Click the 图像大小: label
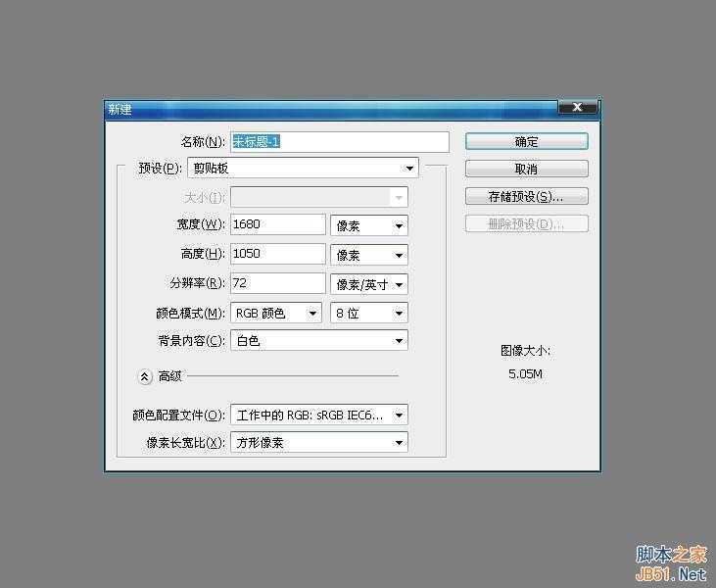Screen dimensions: 716x588 [x=525, y=351]
